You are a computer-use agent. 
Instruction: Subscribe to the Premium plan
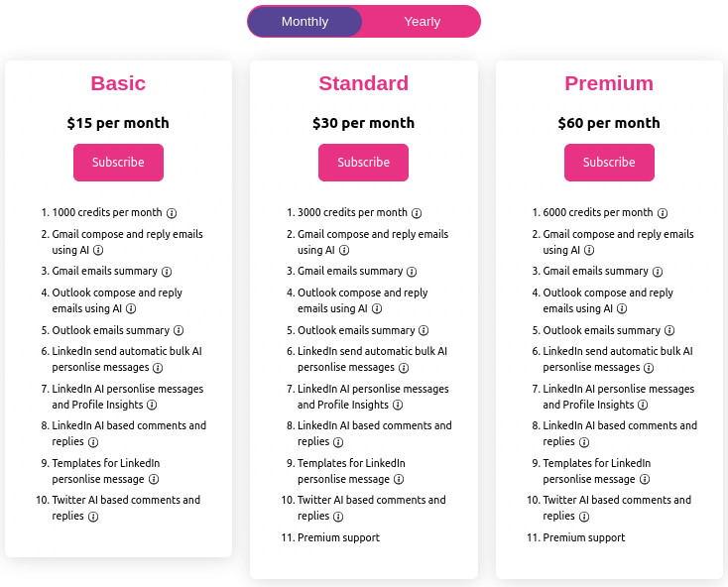[x=609, y=163]
